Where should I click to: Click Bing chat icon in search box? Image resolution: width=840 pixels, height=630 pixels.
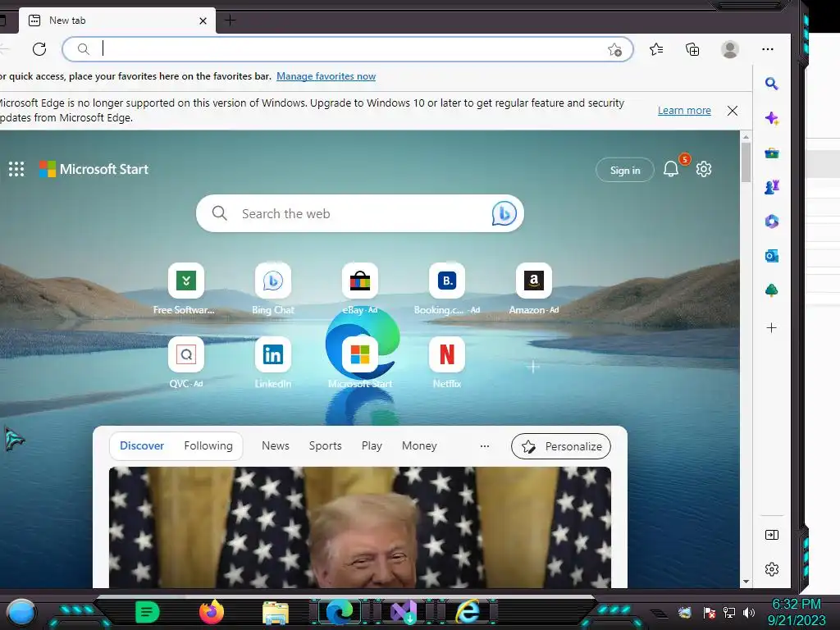pos(504,213)
